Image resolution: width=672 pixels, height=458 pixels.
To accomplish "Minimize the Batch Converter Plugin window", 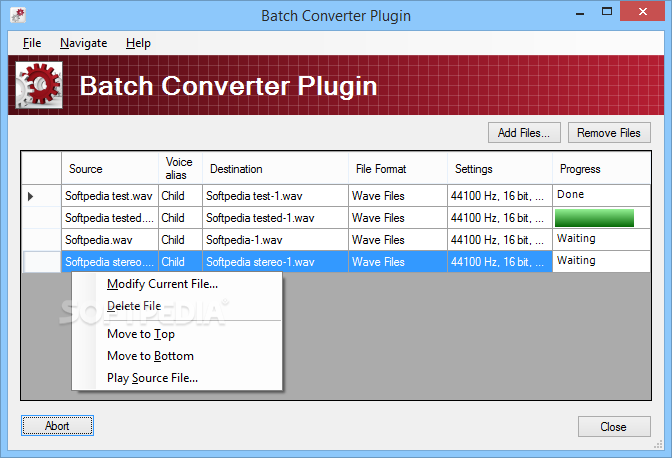I will [580, 13].
